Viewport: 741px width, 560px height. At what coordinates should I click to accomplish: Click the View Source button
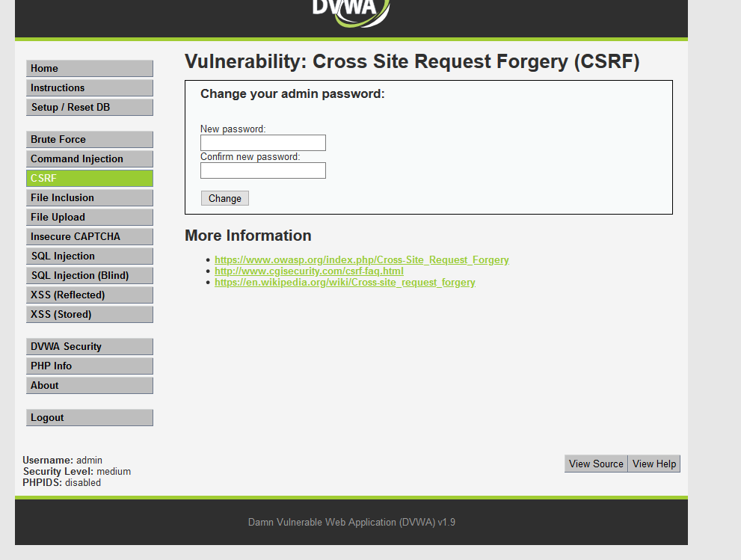pyautogui.click(x=596, y=464)
